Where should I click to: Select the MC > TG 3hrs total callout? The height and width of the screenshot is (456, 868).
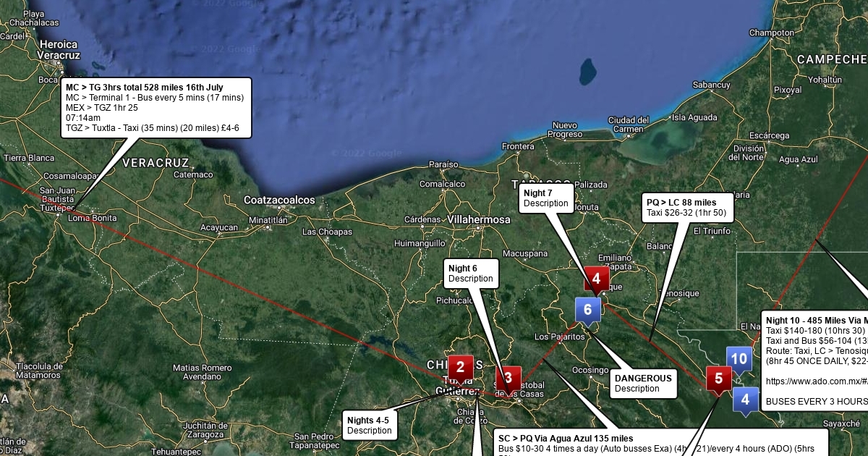click(x=155, y=108)
